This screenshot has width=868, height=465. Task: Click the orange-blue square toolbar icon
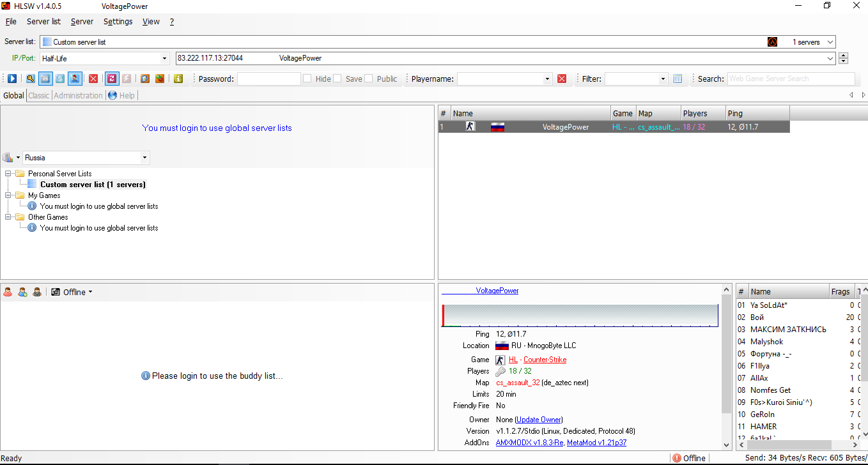145,79
